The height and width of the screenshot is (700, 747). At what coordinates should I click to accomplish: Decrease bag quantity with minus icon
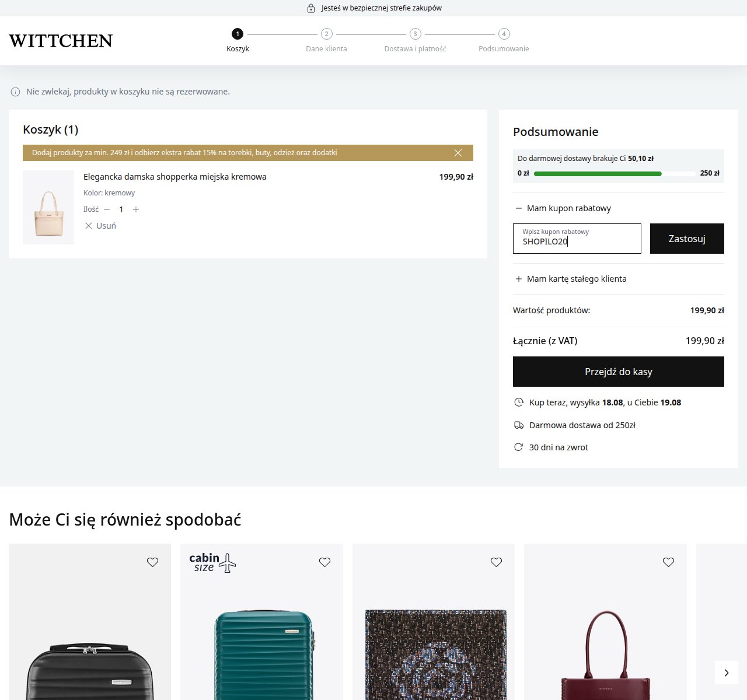coord(107,209)
